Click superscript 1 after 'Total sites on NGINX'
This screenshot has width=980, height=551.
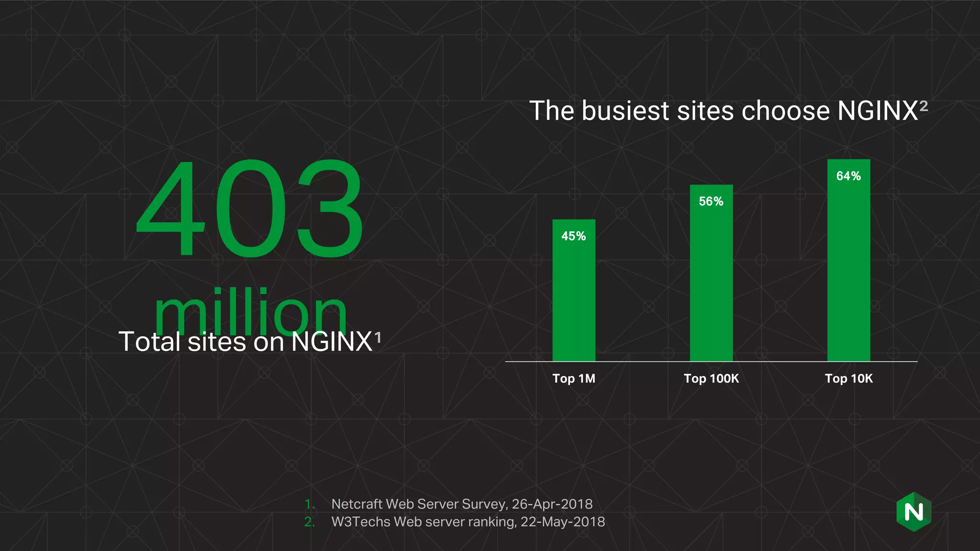click(x=378, y=338)
